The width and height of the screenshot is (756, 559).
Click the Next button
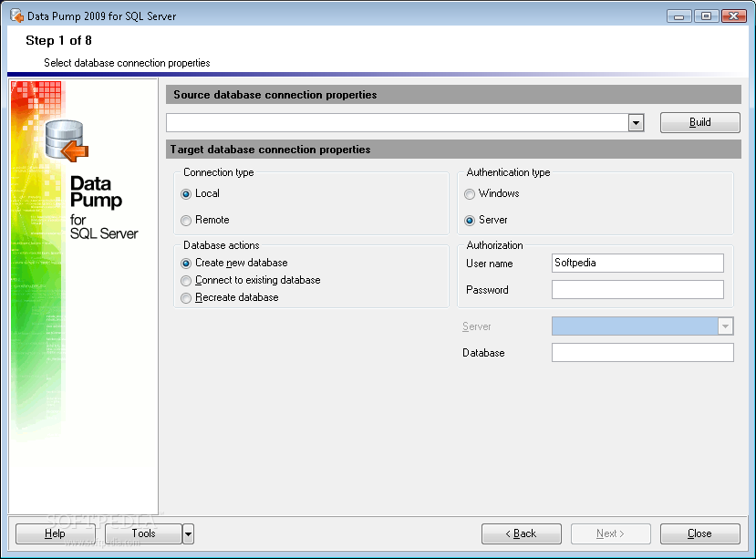(611, 533)
